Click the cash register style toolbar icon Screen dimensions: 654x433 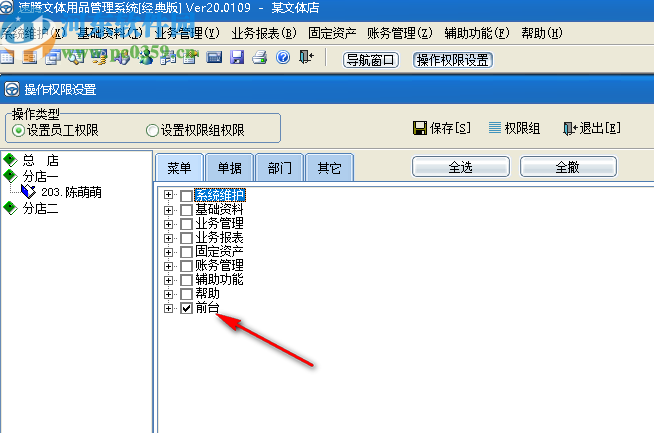(214, 57)
